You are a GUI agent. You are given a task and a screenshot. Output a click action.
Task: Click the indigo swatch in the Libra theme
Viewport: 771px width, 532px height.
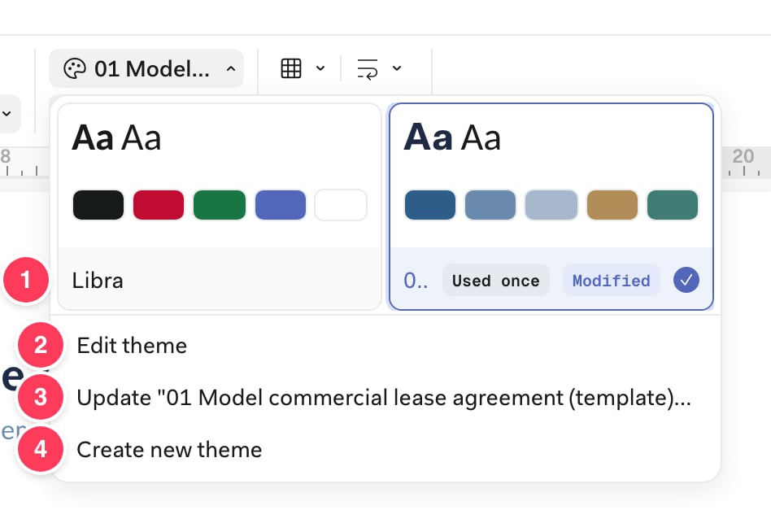(x=281, y=204)
